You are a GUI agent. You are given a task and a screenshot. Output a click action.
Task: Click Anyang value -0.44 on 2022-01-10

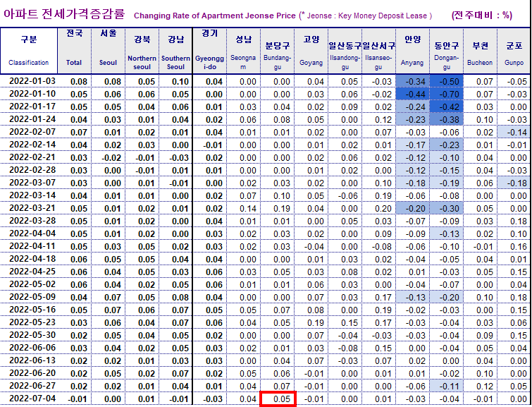click(413, 94)
